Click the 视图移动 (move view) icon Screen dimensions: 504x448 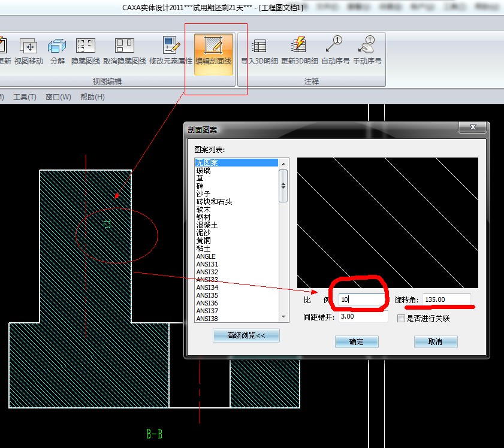tap(29, 46)
